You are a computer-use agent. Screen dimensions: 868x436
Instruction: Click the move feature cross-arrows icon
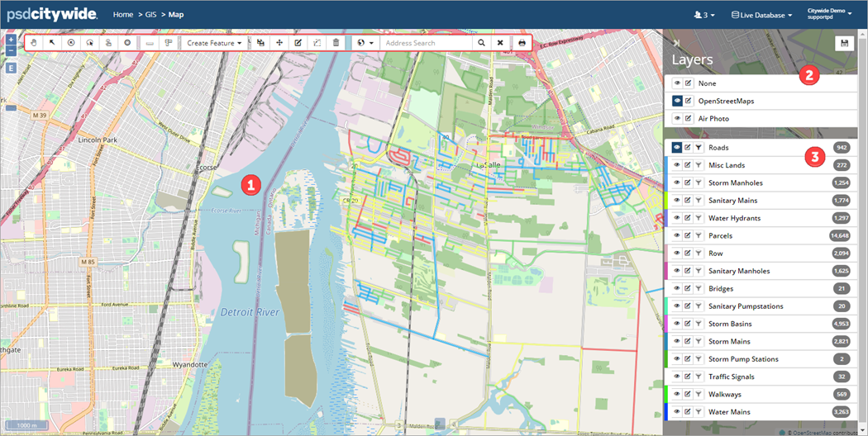point(279,43)
